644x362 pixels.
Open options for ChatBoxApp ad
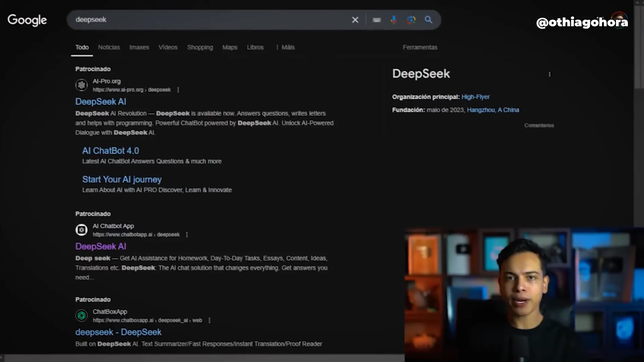pos(209,320)
